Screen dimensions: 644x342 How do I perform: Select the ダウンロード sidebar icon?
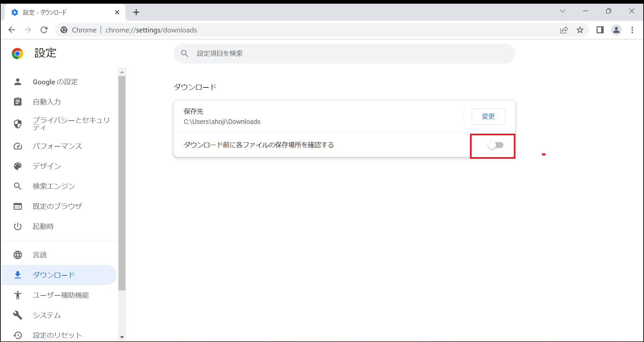point(17,275)
